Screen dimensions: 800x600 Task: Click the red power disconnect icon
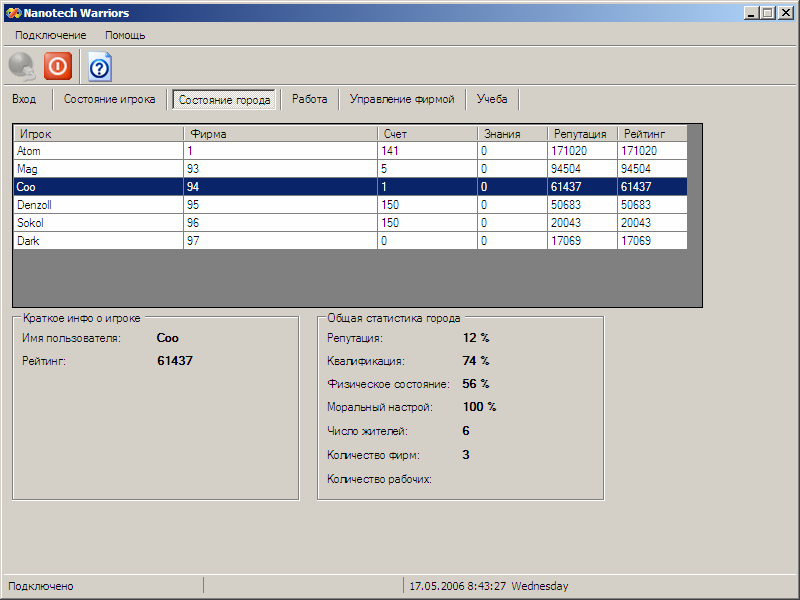58,66
